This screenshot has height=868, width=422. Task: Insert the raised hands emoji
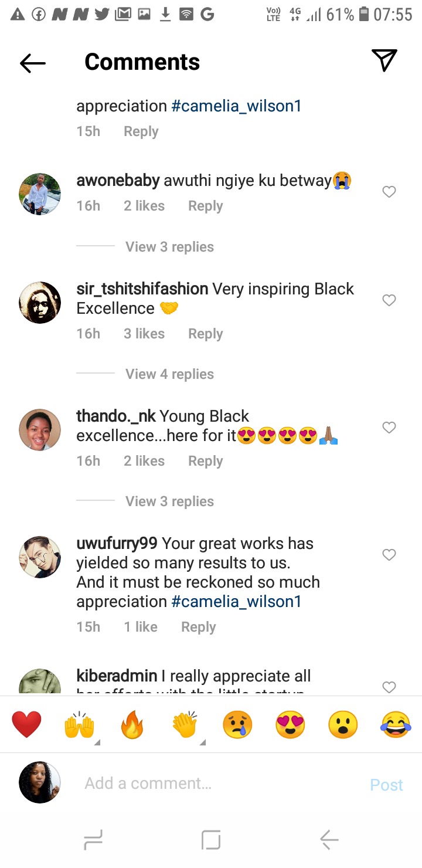click(80, 725)
